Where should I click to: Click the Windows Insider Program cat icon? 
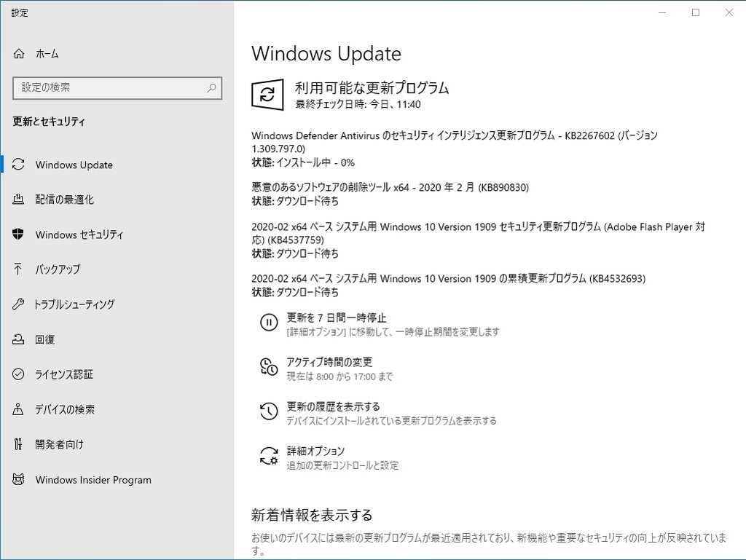(x=18, y=479)
